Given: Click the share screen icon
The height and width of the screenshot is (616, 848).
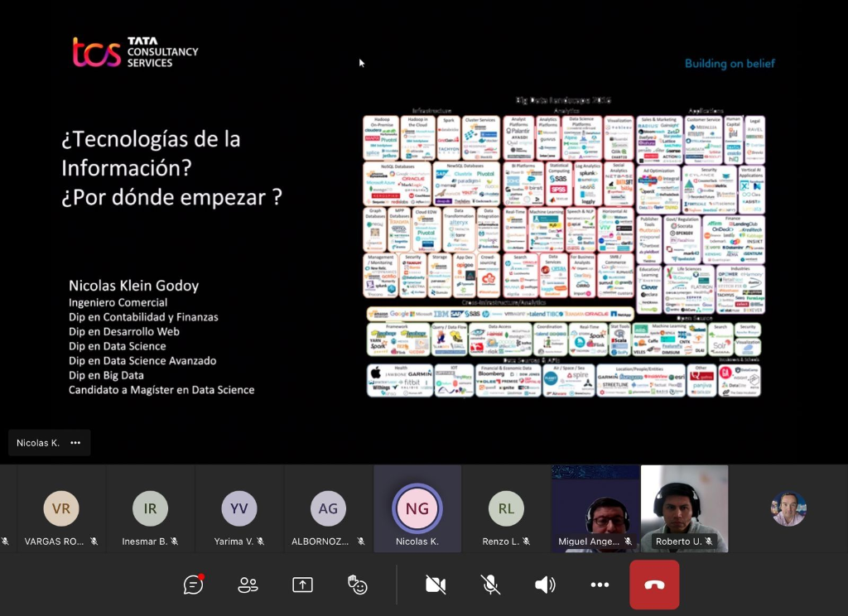Looking at the screenshot, I should 302,585.
